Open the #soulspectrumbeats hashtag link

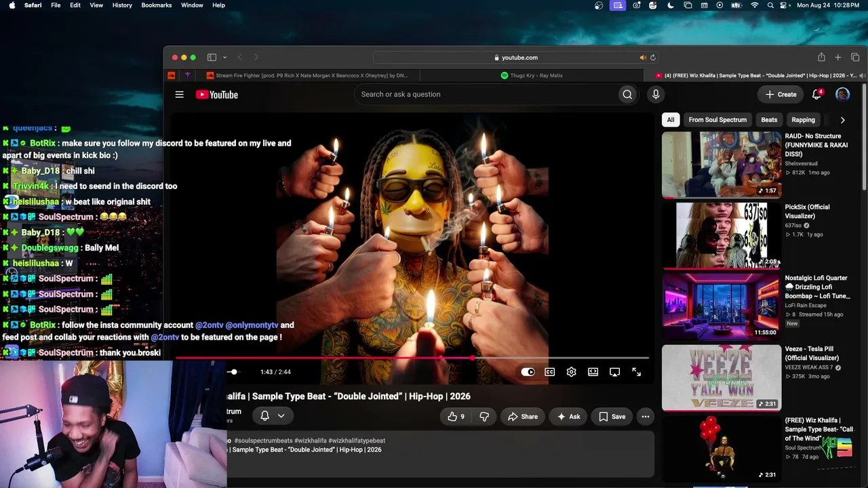[x=262, y=441]
